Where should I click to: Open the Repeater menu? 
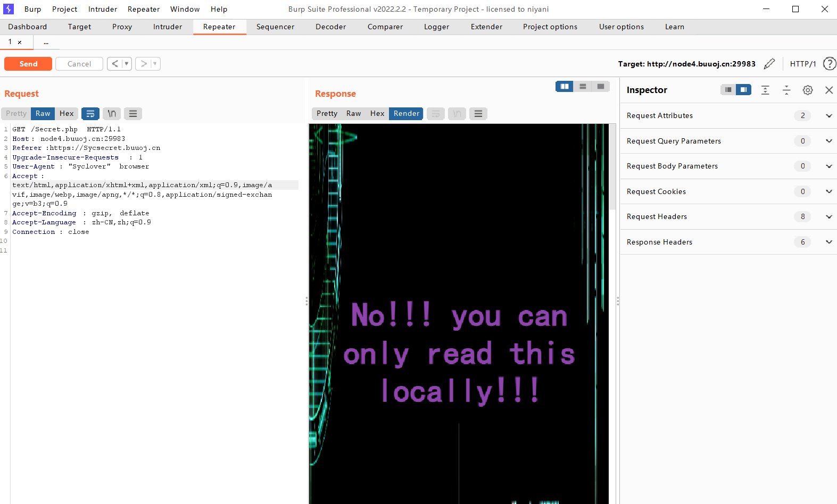pyautogui.click(x=144, y=9)
